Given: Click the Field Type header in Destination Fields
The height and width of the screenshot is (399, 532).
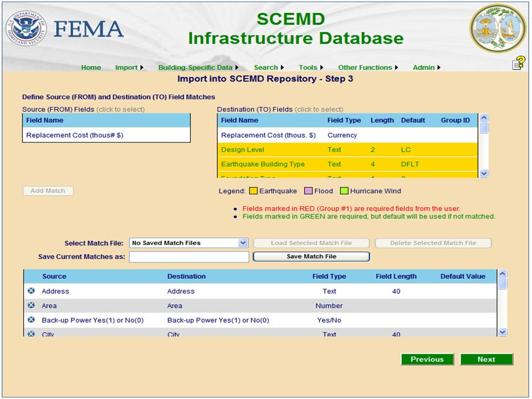Looking at the screenshot, I should click(344, 120).
